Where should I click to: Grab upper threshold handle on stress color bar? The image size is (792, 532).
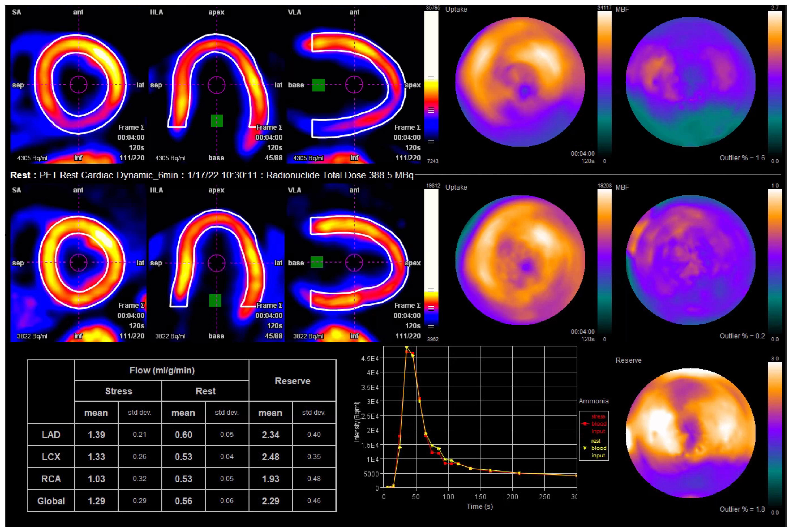pyautogui.click(x=431, y=78)
